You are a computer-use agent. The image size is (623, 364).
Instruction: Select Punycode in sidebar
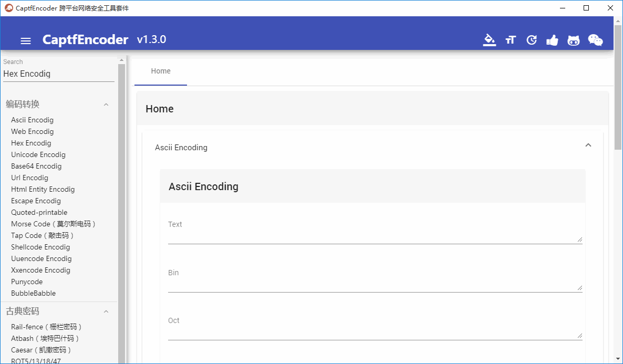tap(27, 282)
